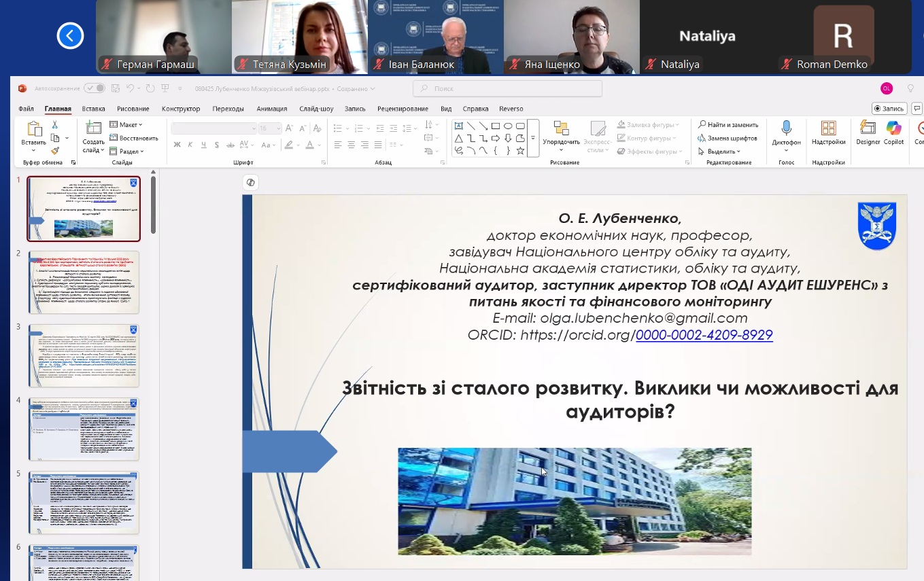Select the star shape in shapes gallery

click(520, 151)
